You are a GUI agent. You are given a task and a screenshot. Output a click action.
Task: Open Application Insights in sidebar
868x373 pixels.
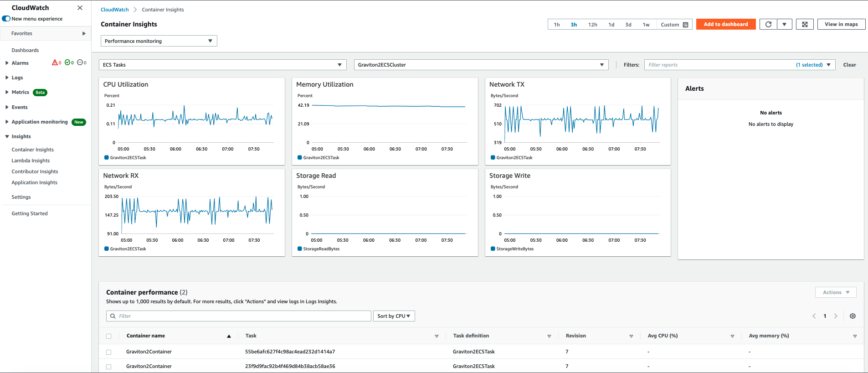(x=35, y=182)
